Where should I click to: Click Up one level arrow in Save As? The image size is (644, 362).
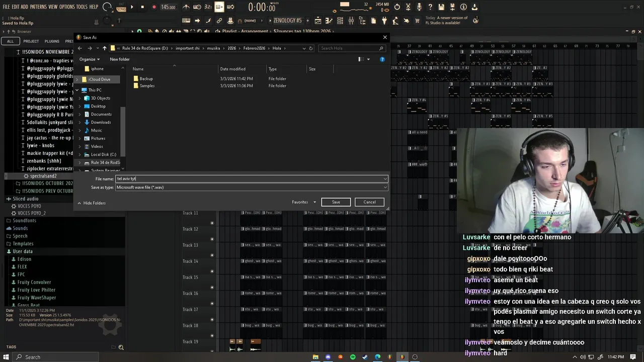[x=104, y=48]
